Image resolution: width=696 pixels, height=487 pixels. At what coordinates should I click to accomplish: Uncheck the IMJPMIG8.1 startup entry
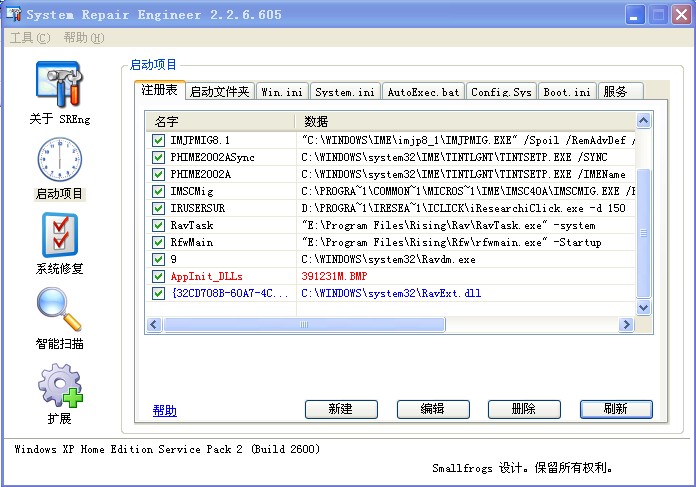(158, 141)
